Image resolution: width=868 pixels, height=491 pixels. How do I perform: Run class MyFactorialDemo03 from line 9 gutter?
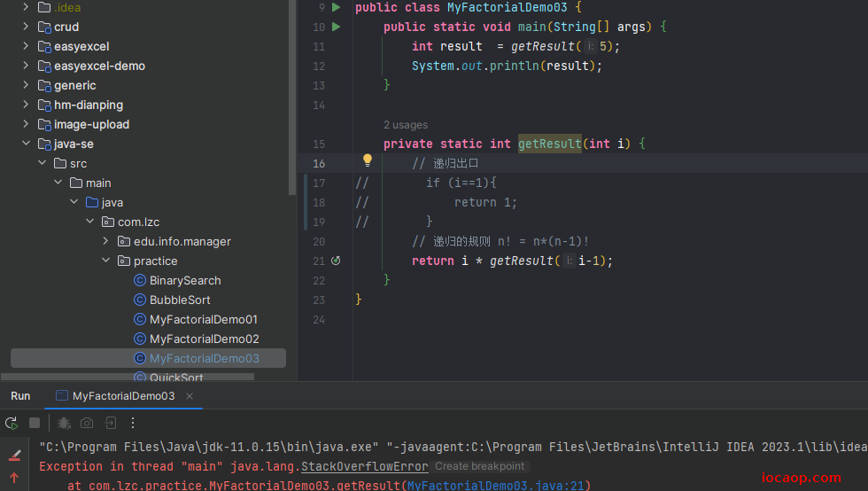click(x=336, y=7)
